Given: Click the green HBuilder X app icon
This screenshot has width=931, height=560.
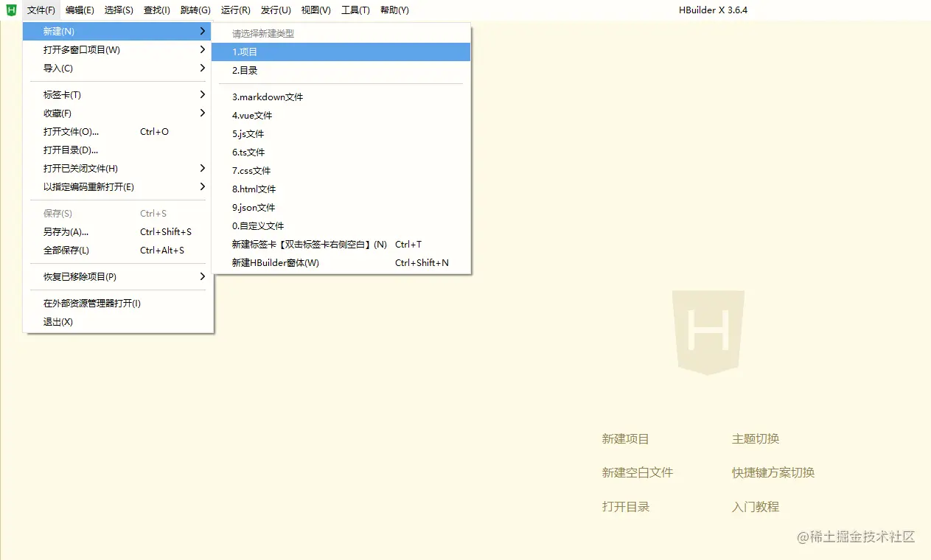Looking at the screenshot, I should (x=11, y=10).
